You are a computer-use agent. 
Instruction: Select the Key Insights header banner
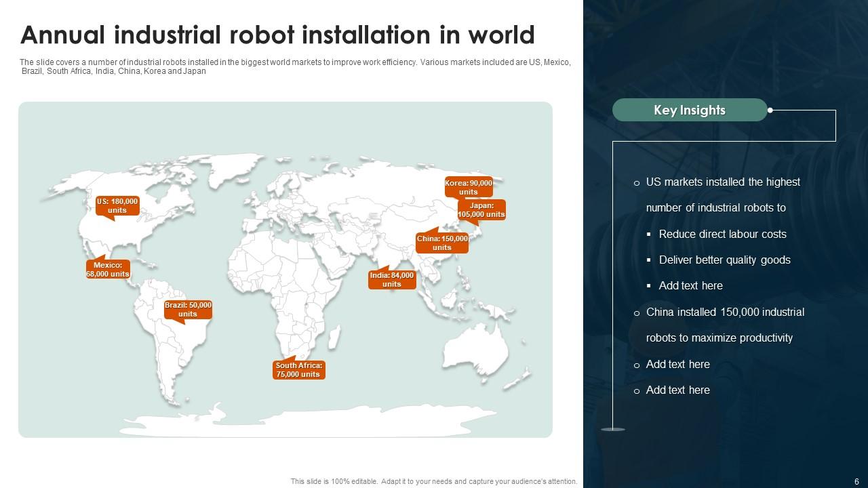pos(689,109)
